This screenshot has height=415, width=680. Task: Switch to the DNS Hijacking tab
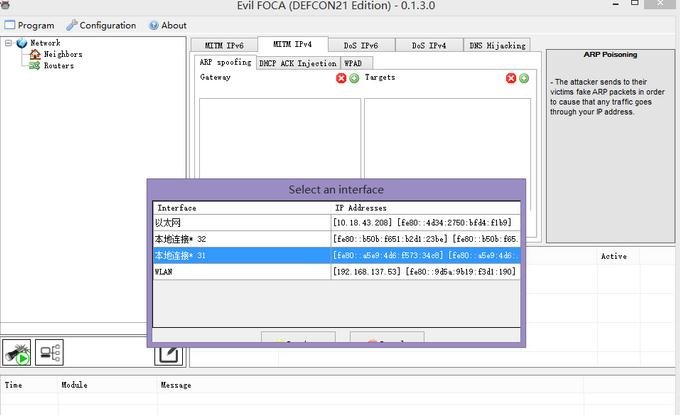click(497, 45)
